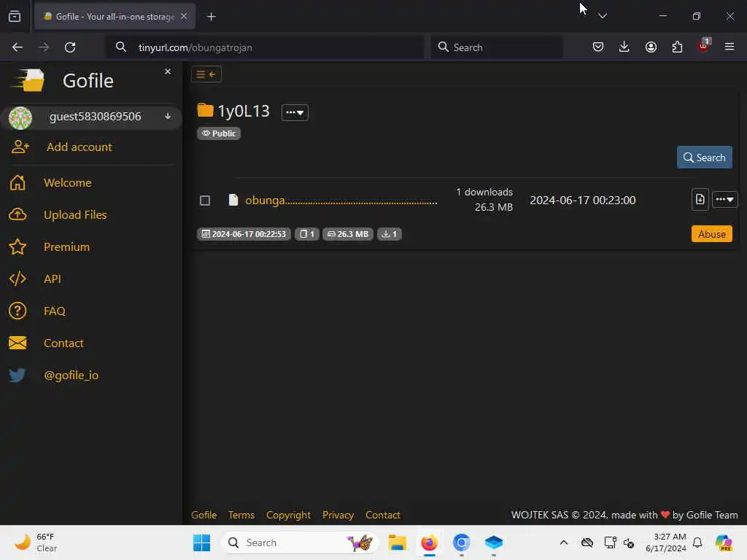Go to the Welcome page
Image resolution: width=747 pixels, height=560 pixels.
[x=68, y=183]
